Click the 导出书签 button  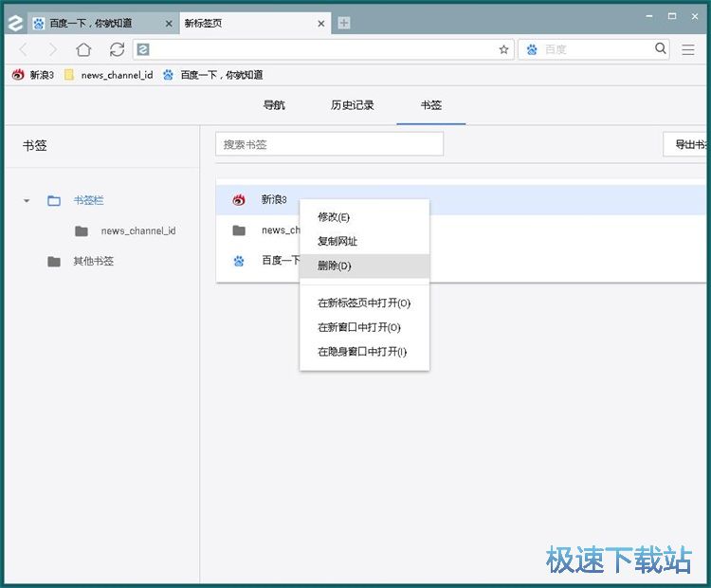click(x=688, y=144)
